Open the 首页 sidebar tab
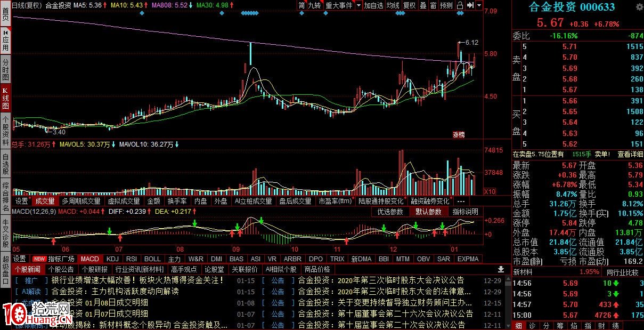 click(x=5, y=13)
